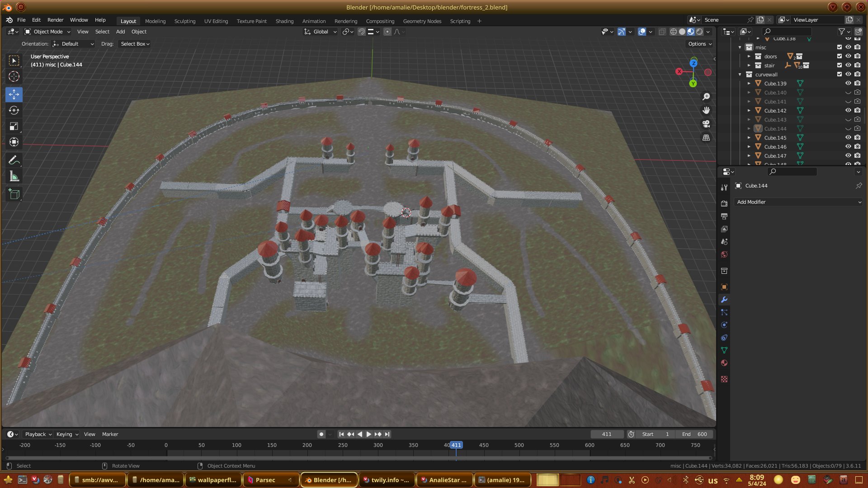Click the Add Cube tool

14,194
